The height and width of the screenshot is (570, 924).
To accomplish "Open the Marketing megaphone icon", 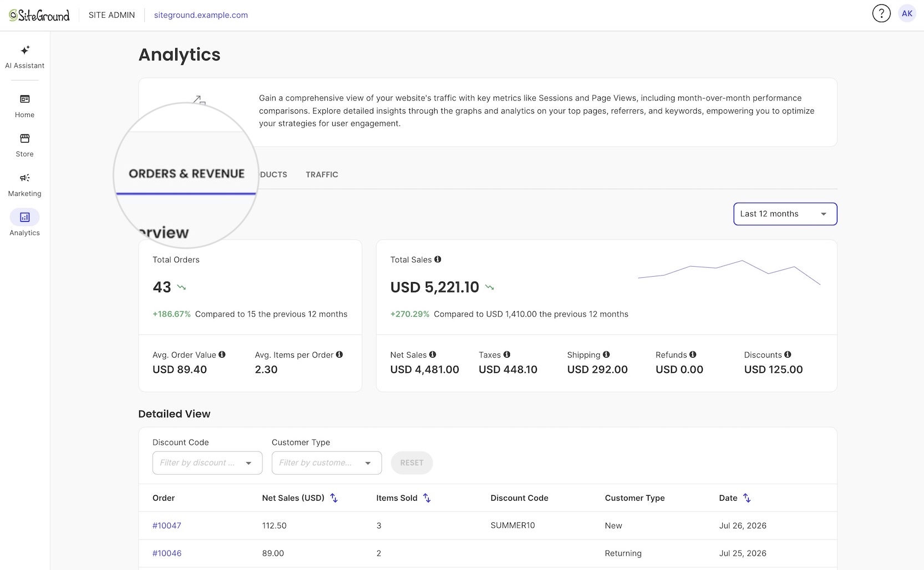I will pos(25,178).
